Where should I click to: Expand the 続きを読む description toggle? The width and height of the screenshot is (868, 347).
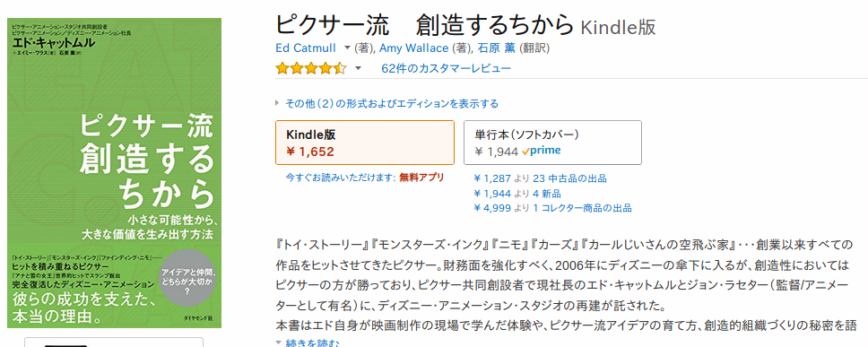(308, 343)
